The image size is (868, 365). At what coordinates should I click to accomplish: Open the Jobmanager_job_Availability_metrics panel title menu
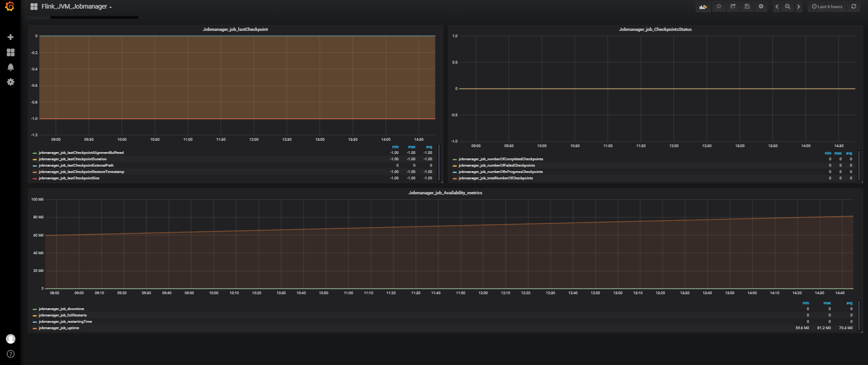pos(445,192)
